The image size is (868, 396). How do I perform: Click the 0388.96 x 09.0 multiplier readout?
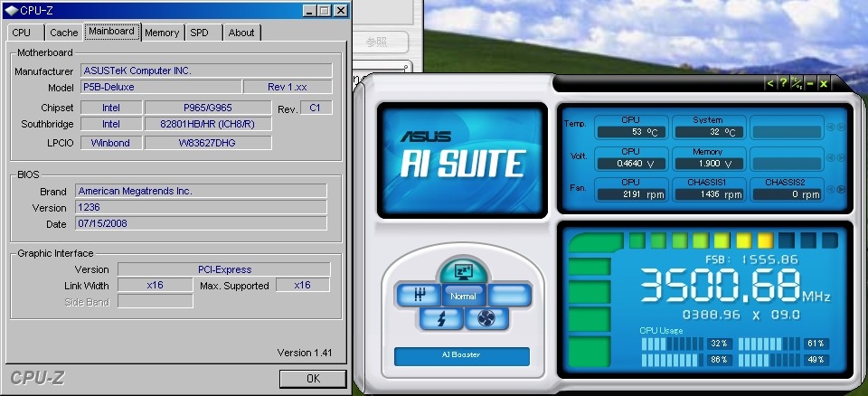[x=741, y=315]
